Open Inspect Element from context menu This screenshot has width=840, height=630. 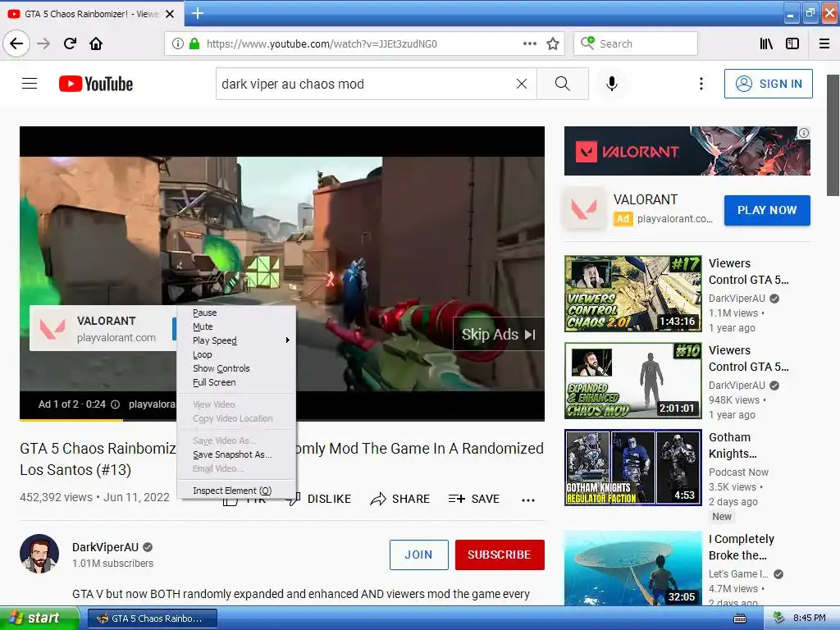[236, 491]
